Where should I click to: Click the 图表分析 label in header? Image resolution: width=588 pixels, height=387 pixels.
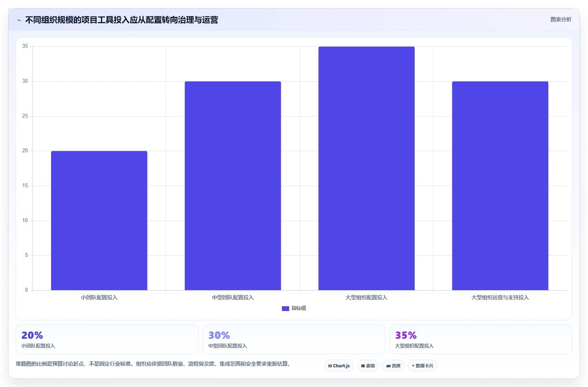[x=561, y=19]
